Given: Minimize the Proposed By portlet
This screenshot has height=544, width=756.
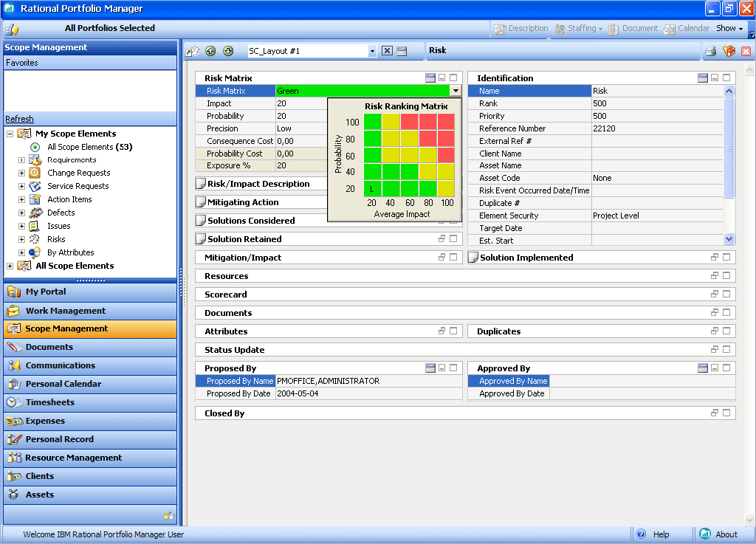Looking at the screenshot, I should [441, 368].
